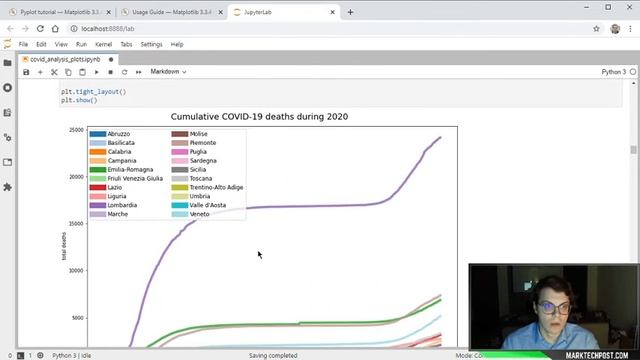Go back in browser history
The height and width of the screenshot is (360, 640).
[x=10, y=29]
